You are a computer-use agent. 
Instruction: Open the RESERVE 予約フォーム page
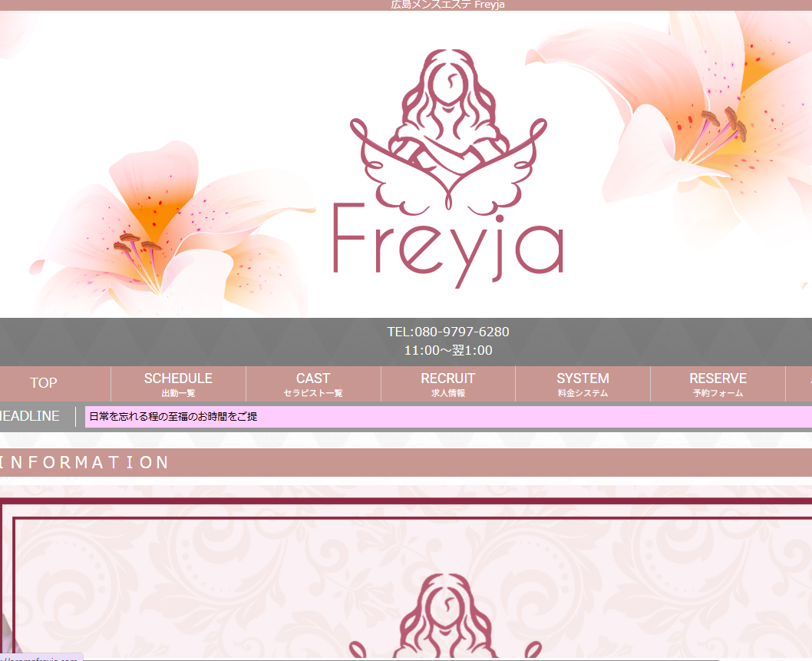click(x=718, y=384)
